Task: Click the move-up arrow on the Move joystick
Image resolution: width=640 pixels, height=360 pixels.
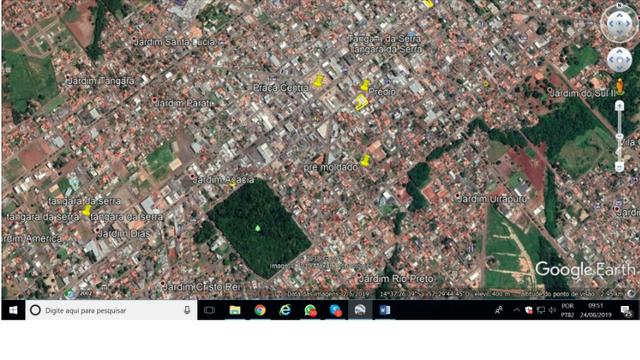Action: (619, 51)
